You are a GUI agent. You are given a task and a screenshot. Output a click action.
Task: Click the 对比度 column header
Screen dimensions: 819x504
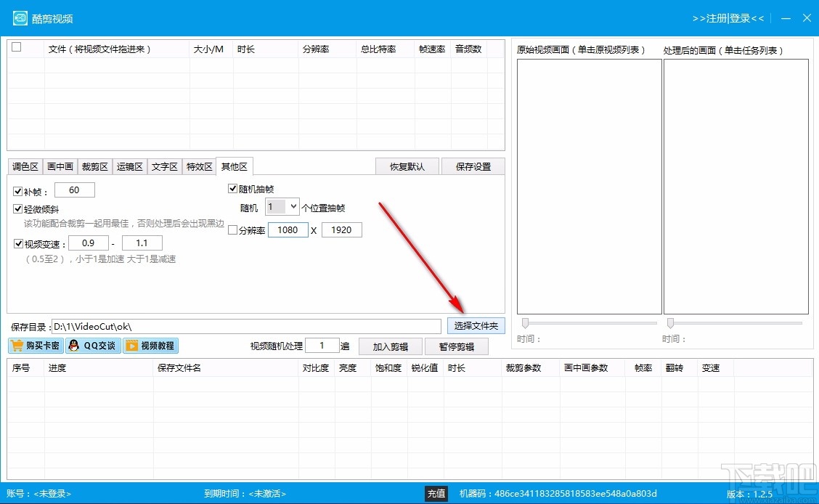317,367
